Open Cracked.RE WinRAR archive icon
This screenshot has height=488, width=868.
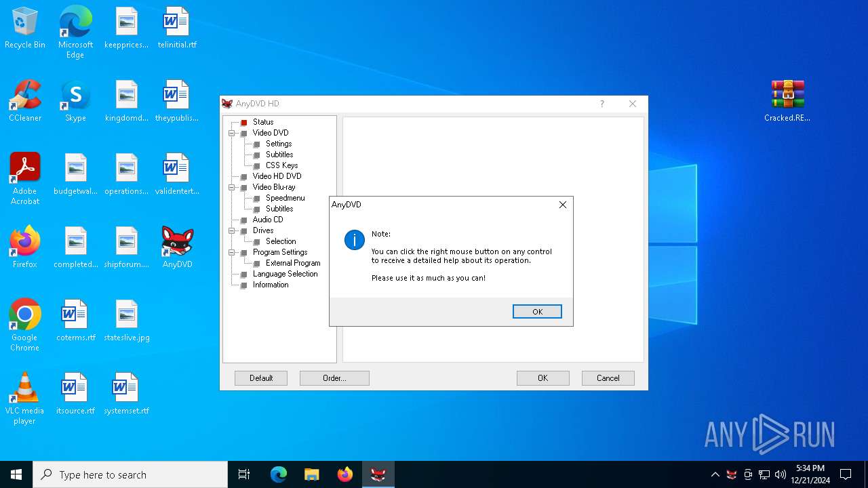[787, 102]
